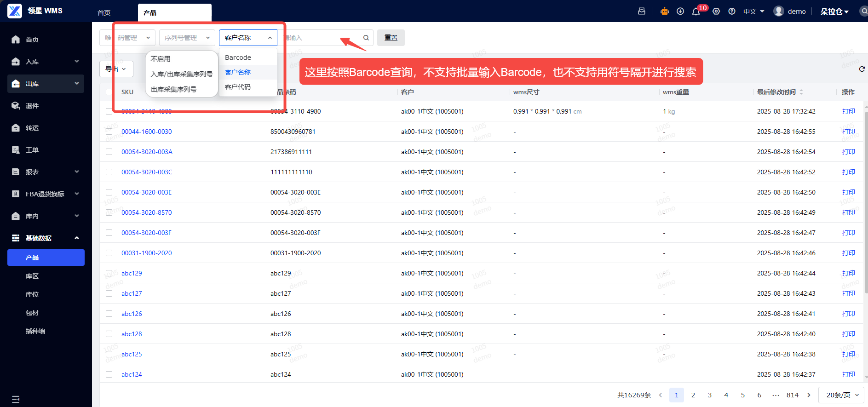Open the orange robot assistant icon

click(665, 11)
